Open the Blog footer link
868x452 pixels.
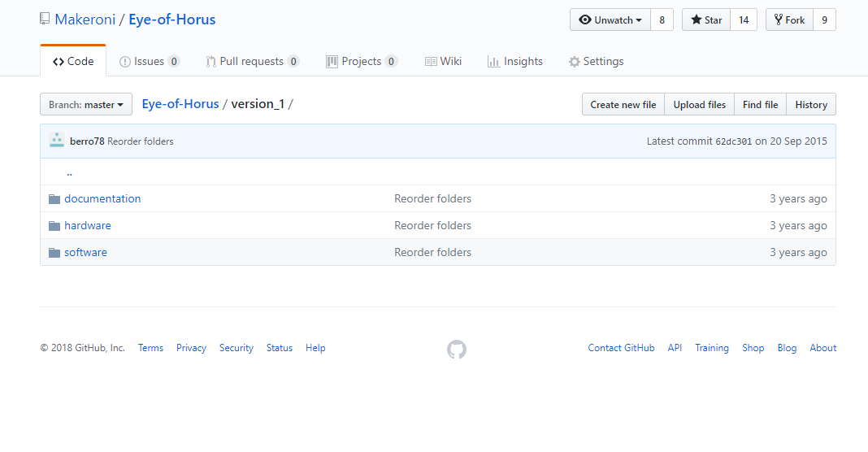pyautogui.click(x=787, y=348)
